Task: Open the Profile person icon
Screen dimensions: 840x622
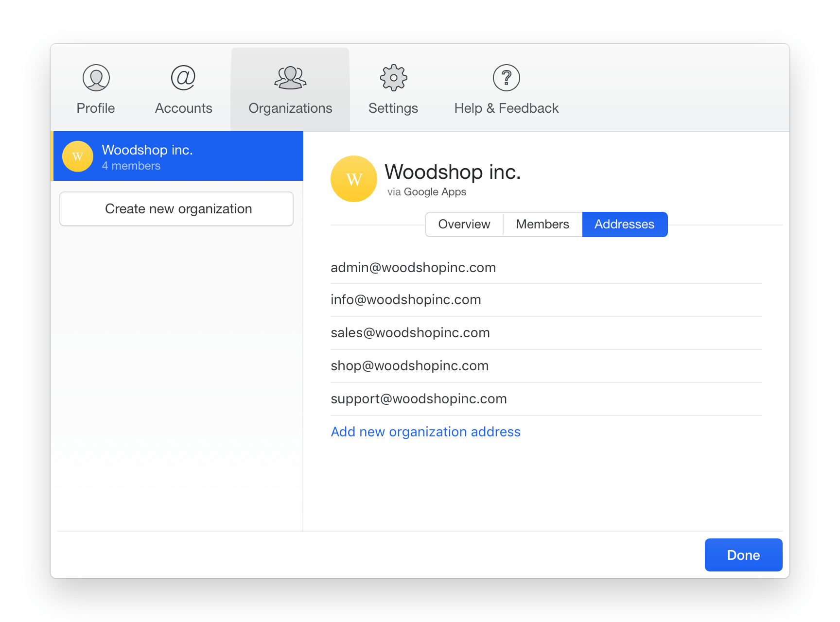Action: click(x=96, y=78)
